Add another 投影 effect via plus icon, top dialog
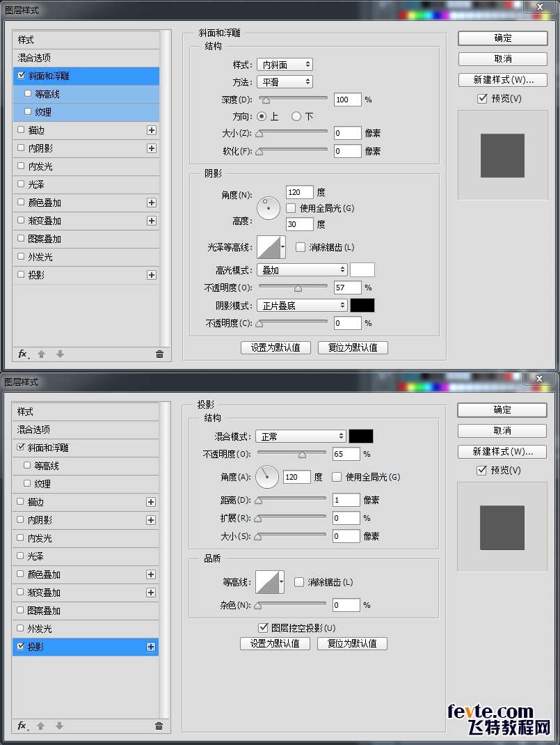The width and height of the screenshot is (560, 745). click(x=152, y=275)
